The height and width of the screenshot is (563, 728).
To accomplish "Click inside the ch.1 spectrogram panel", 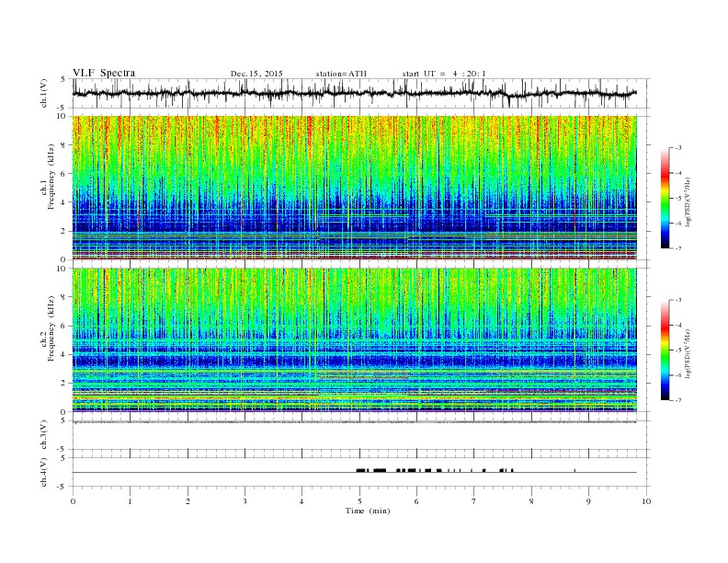I will (x=354, y=188).
